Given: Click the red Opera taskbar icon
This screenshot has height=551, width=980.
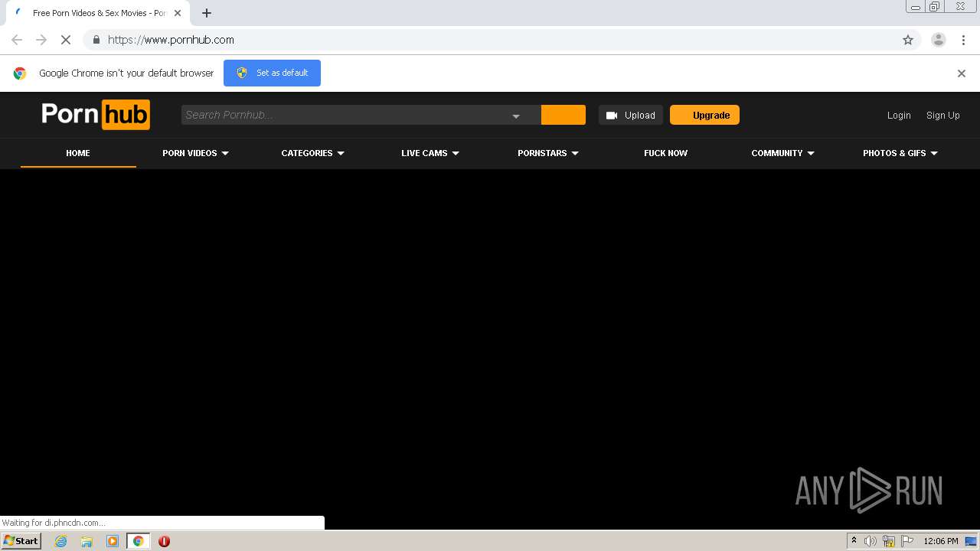Looking at the screenshot, I should 164,541.
